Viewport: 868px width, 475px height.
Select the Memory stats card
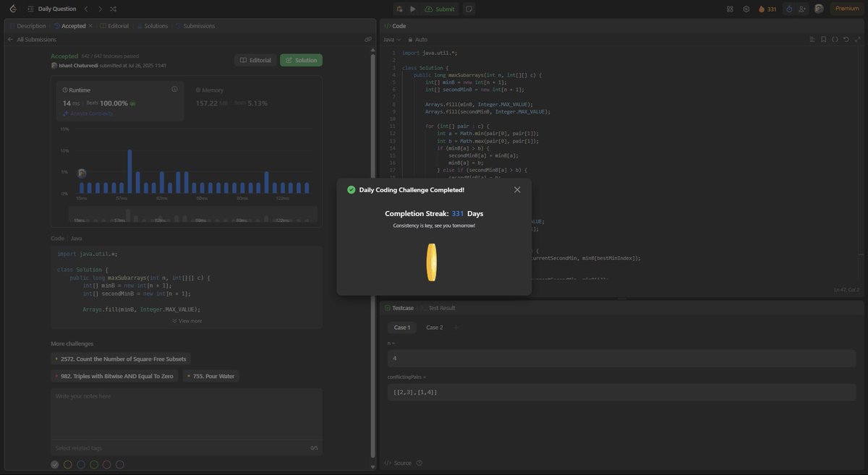pyautogui.click(x=255, y=100)
